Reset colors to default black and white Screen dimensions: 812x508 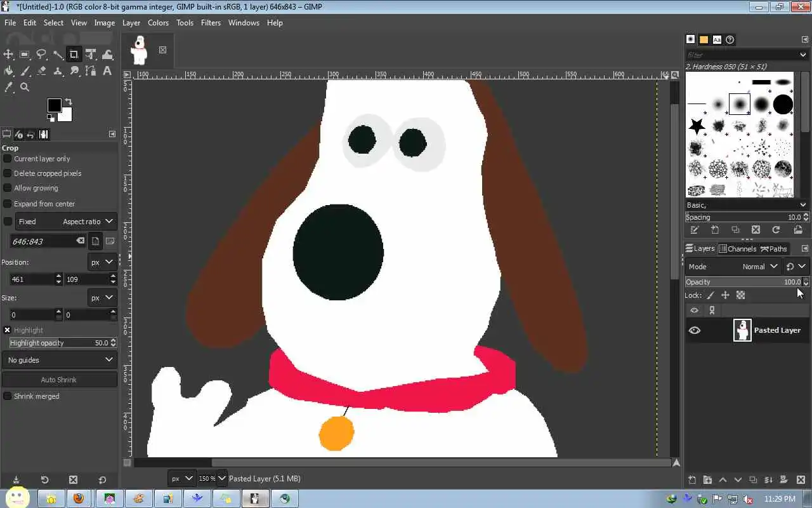pyautogui.click(x=50, y=117)
